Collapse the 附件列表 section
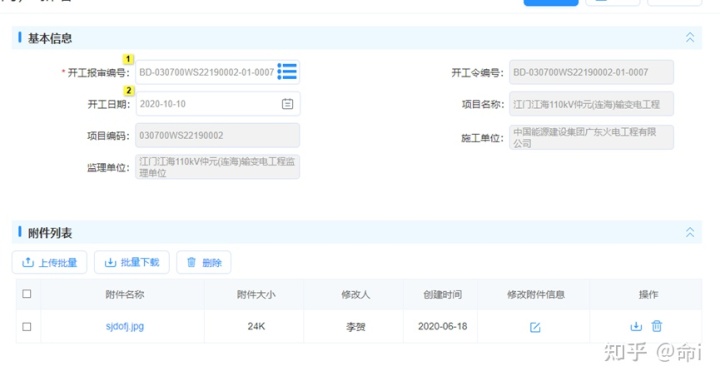 (x=690, y=232)
